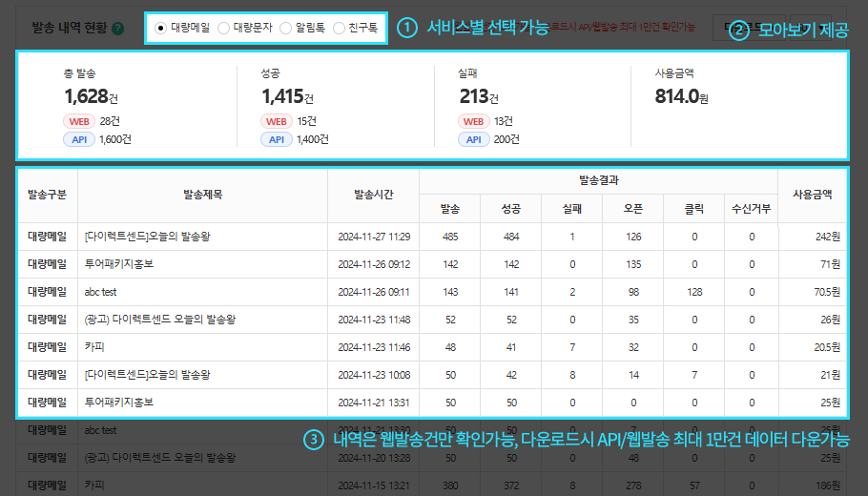Open the 카피 row sent 2024-11-23 11:46
Screen dimensions: 868x496
[x=93, y=346]
